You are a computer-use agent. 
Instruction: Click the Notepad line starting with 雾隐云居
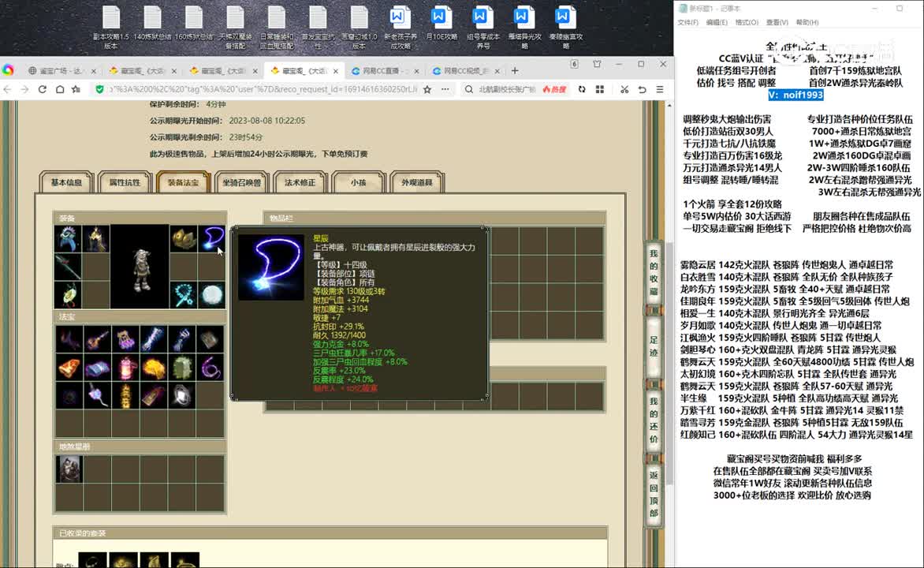click(787, 265)
